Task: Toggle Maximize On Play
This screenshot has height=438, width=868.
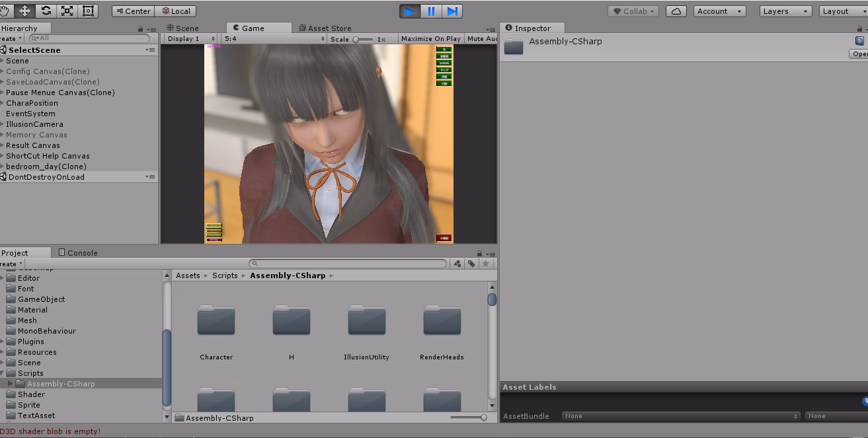Action: [x=430, y=39]
